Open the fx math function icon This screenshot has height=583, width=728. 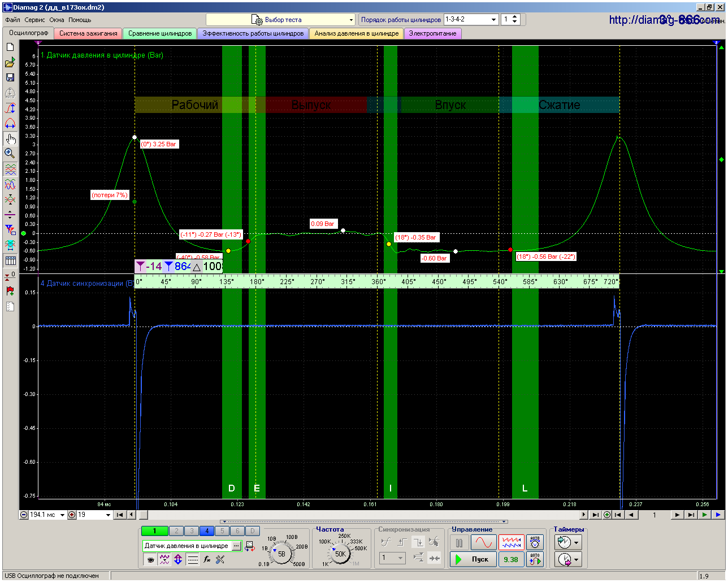point(207,560)
